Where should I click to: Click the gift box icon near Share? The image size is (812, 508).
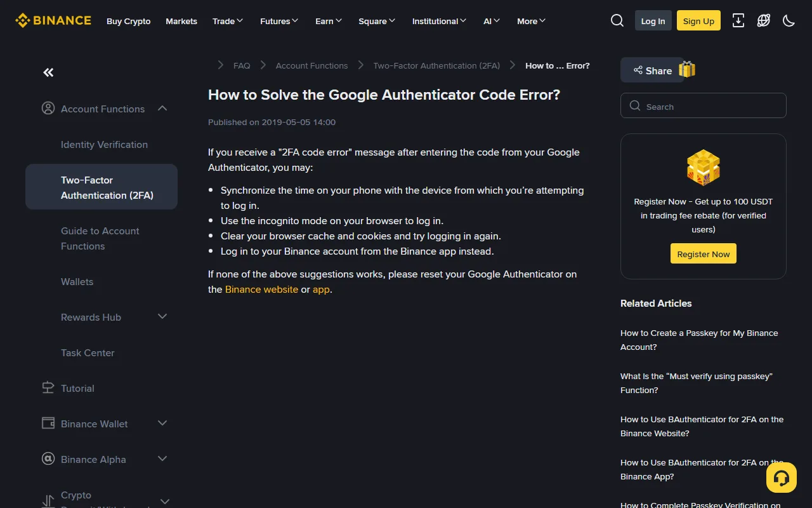(687, 69)
